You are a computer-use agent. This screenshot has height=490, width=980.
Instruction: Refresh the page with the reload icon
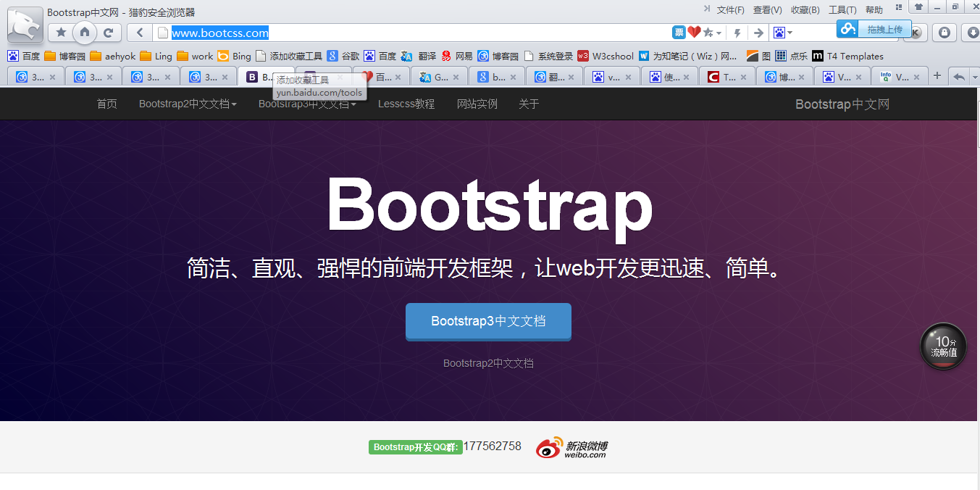pos(108,32)
